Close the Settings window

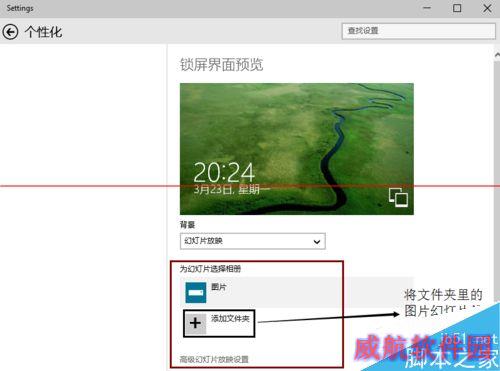tap(487, 8)
